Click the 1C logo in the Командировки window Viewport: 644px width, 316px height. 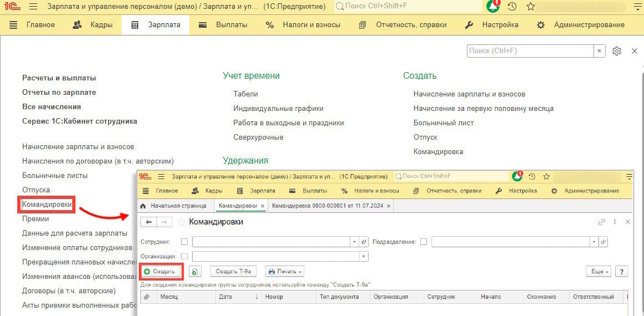pos(146,176)
